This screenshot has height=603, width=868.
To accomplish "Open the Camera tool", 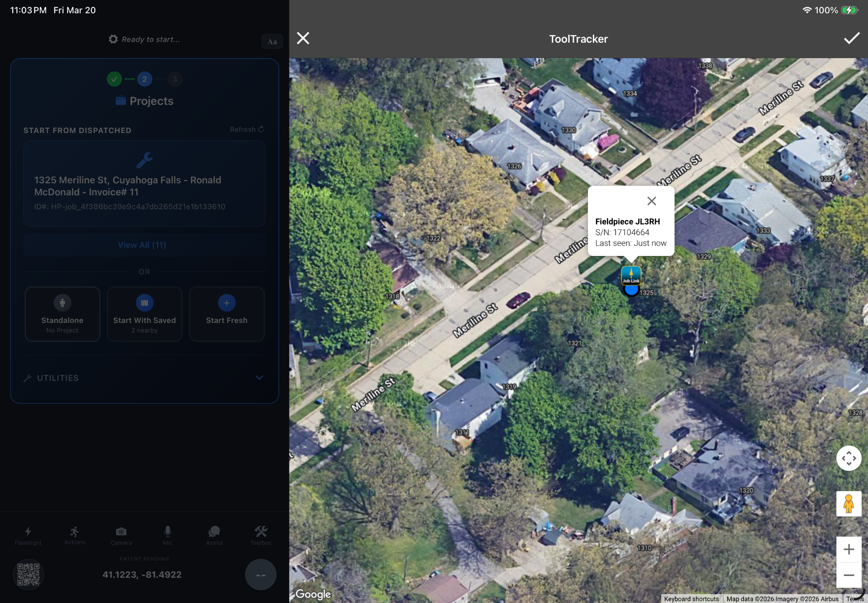I will tap(121, 535).
